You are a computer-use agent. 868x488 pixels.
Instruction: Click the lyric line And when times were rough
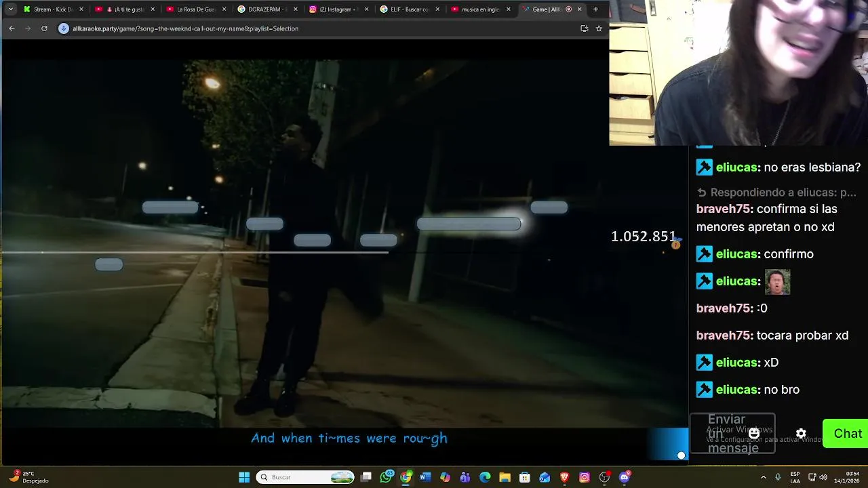[349, 438]
